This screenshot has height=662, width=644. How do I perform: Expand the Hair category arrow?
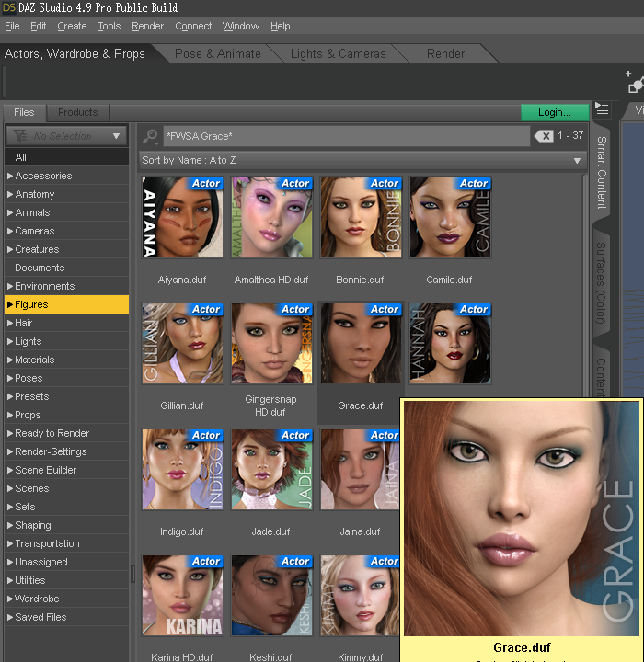tap(10, 323)
